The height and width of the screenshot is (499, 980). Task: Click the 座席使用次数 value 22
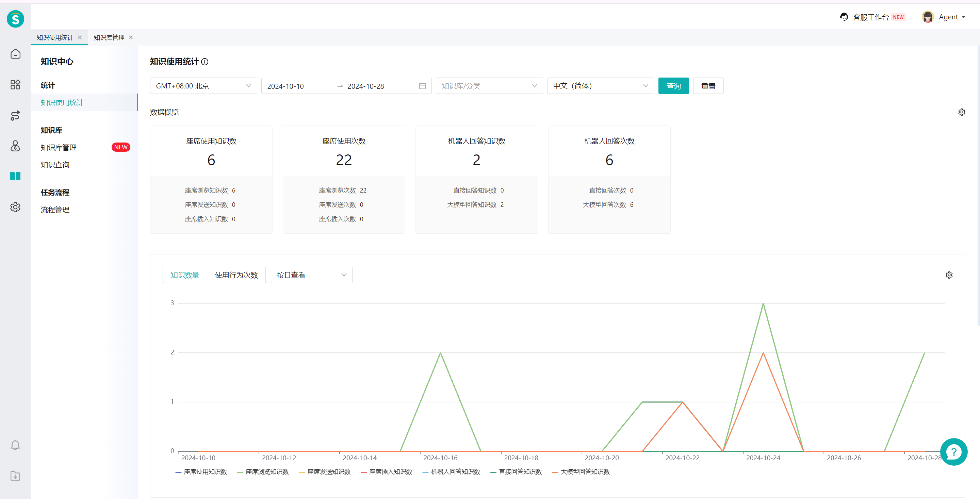tap(344, 160)
